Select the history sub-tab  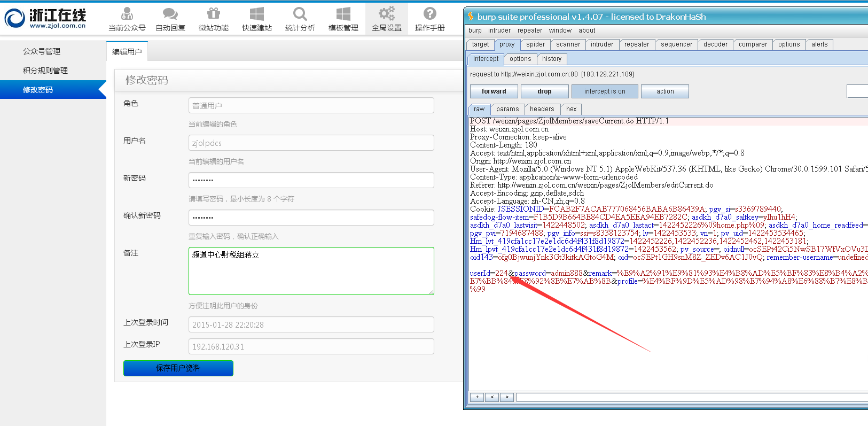(552, 59)
